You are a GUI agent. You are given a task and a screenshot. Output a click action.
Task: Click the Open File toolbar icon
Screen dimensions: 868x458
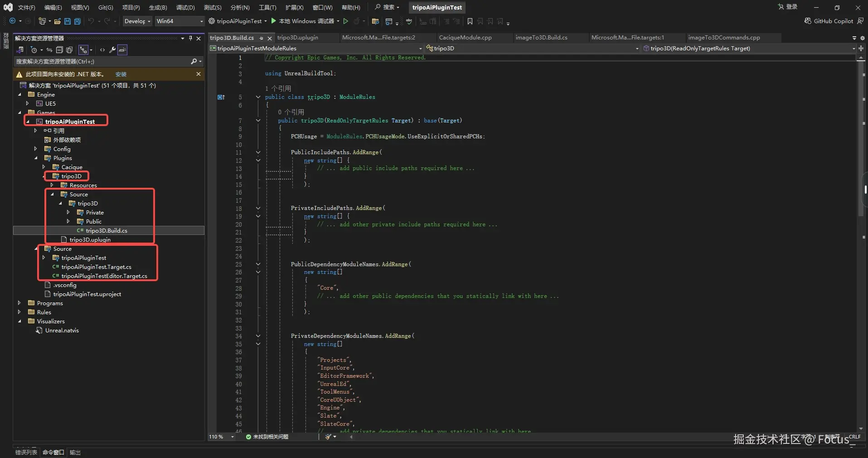click(x=57, y=21)
